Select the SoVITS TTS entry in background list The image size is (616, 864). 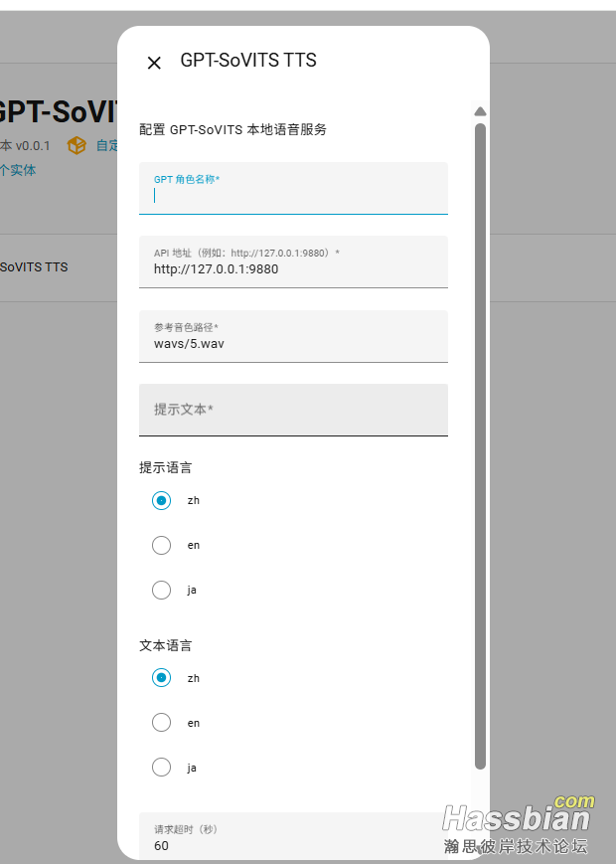35,267
